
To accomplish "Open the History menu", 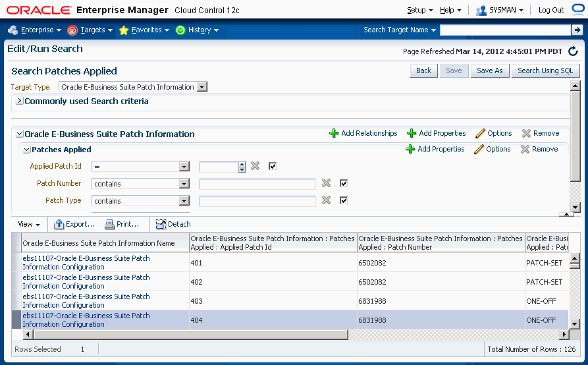I will 198,30.
